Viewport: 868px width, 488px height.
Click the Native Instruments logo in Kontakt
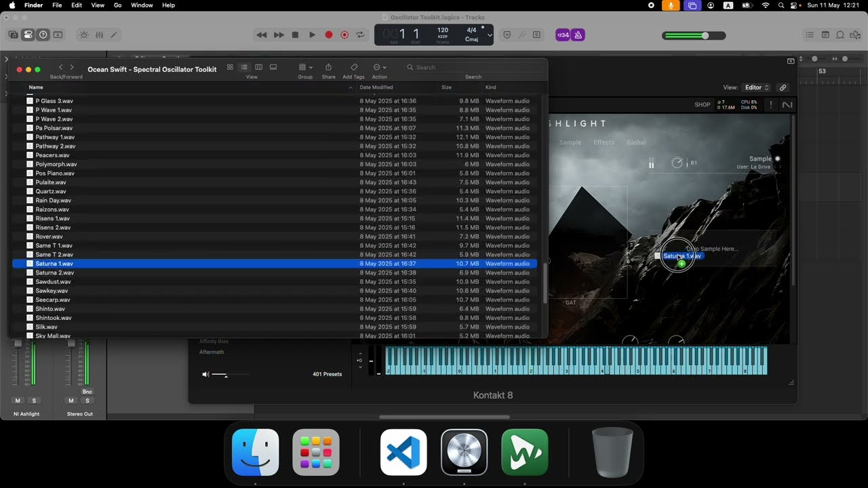787,105
